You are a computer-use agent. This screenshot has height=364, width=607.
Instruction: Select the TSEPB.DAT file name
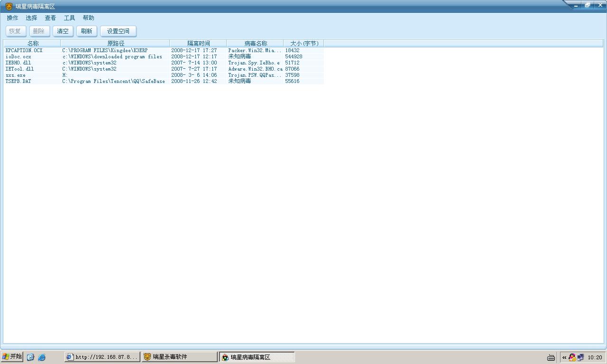click(x=18, y=81)
